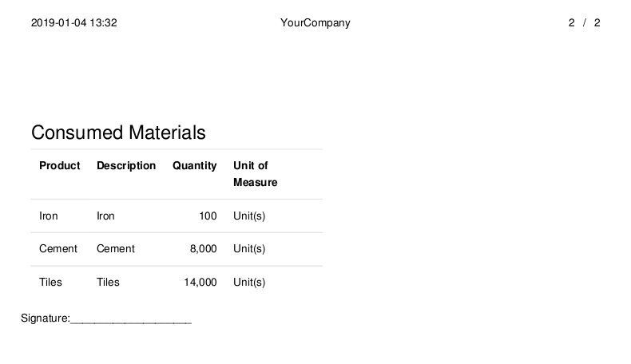Screen dimensions: 631x364
Task: Click the page number 2 / 2
Action: 585,23
